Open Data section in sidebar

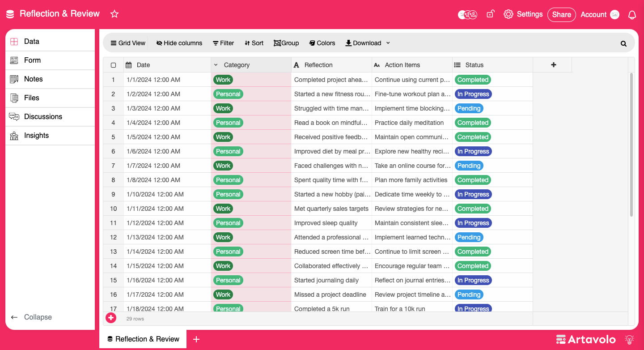[50, 41]
